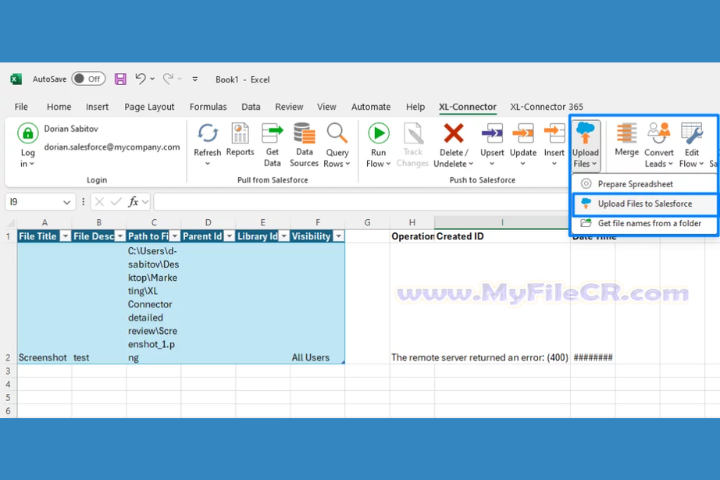Open the Parent Id filter dropdown
720x480 pixels.
(229, 236)
